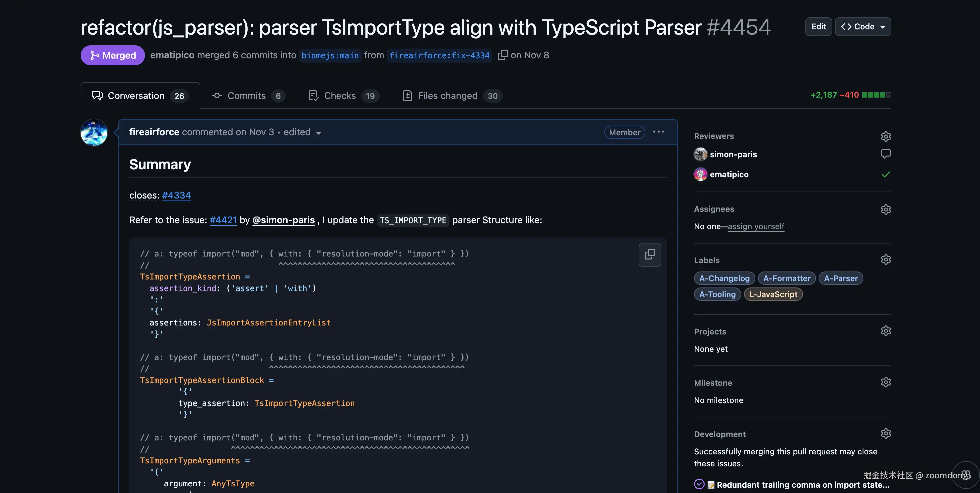Switch to the Commits tab

click(247, 96)
